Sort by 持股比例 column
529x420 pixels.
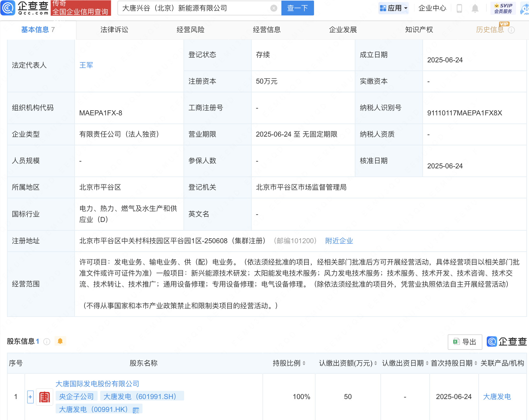[x=304, y=363]
